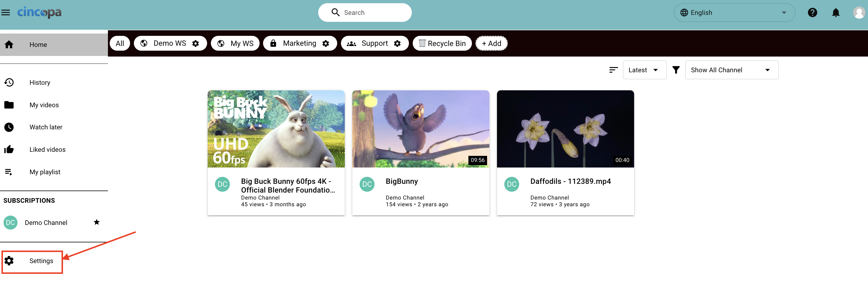Open the Latest sort dropdown

pos(644,70)
